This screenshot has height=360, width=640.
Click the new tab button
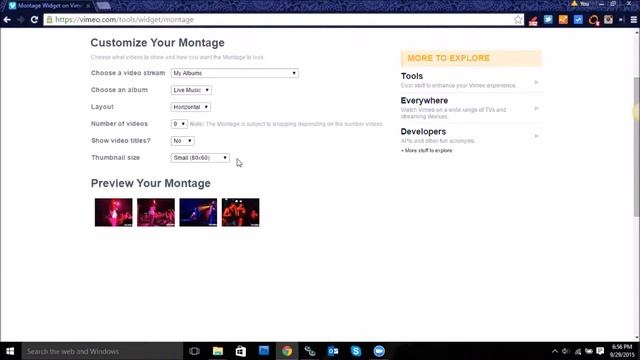pos(103,6)
